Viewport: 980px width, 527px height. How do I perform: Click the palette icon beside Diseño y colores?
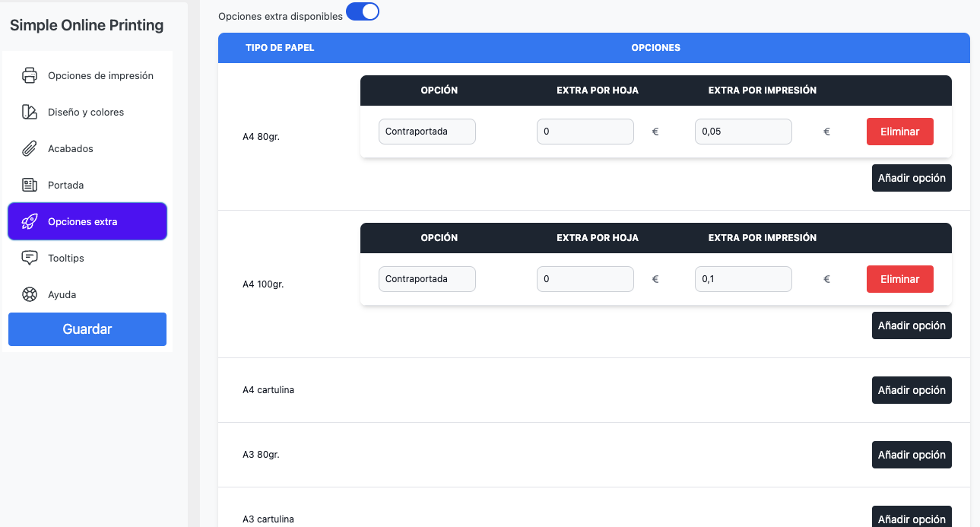click(30, 112)
